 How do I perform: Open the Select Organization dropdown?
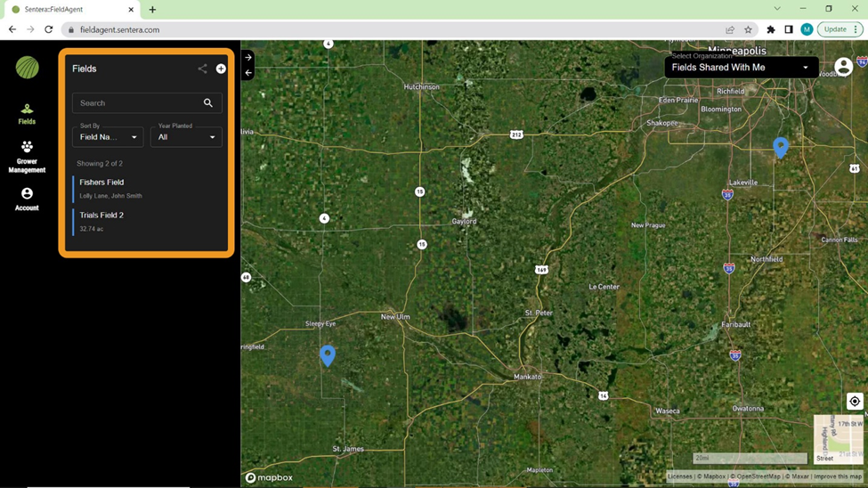point(741,68)
